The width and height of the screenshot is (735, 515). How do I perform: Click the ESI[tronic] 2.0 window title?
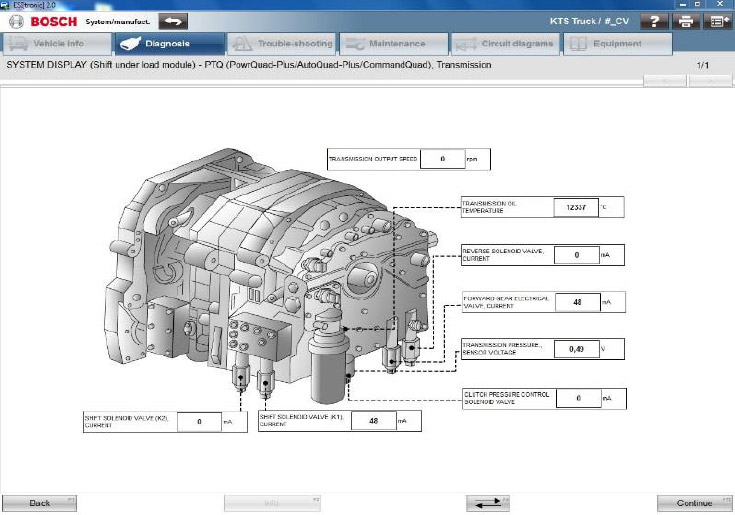[34, 5]
